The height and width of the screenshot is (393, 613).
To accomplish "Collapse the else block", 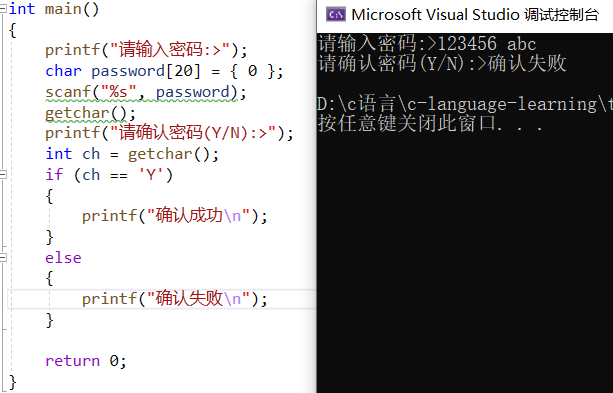I will tap(3, 257).
